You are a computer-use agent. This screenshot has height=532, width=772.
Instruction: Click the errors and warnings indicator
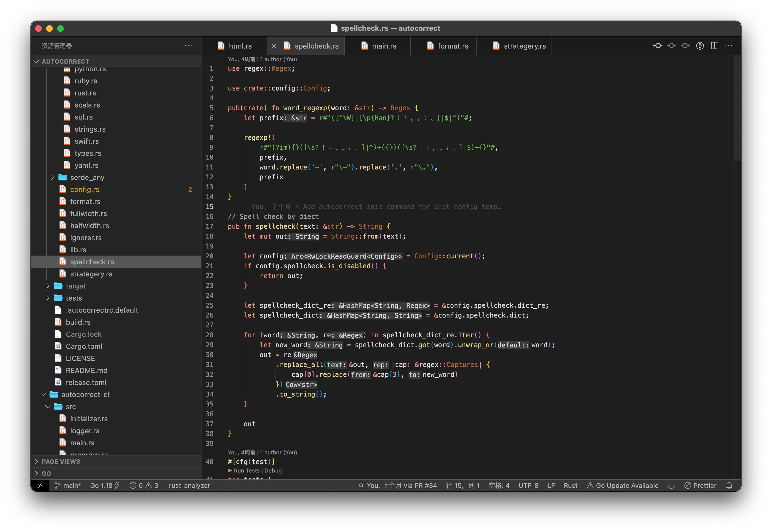click(144, 485)
